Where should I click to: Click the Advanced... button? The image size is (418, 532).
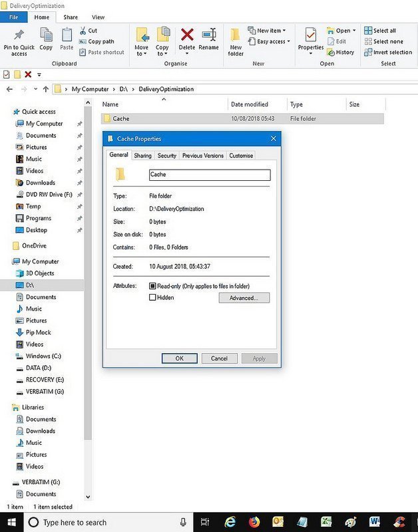pos(244,298)
